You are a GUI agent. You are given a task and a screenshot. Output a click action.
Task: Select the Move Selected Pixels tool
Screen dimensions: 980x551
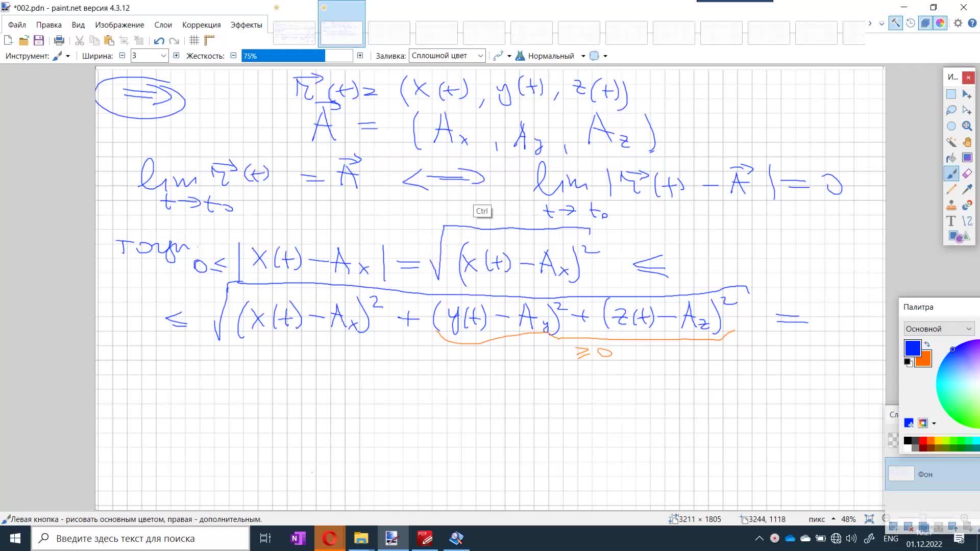click(x=967, y=94)
